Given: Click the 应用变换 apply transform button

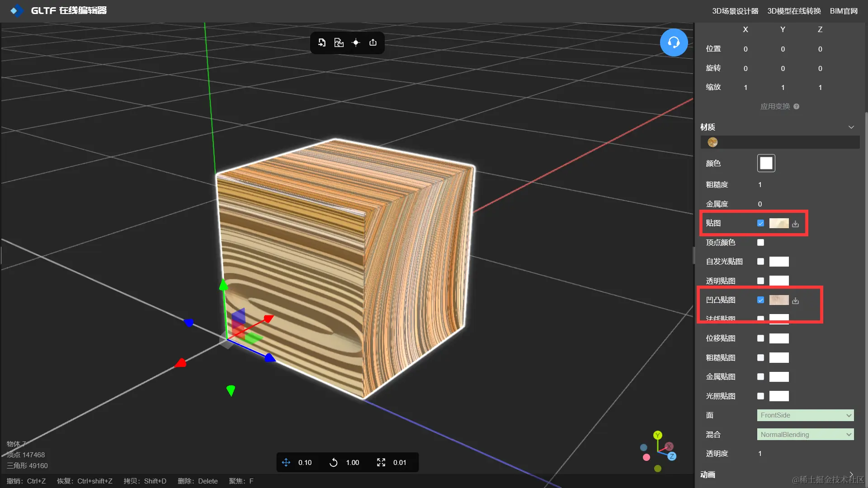Looking at the screenshot, I should pyautogui.click(x=775, y=107).
